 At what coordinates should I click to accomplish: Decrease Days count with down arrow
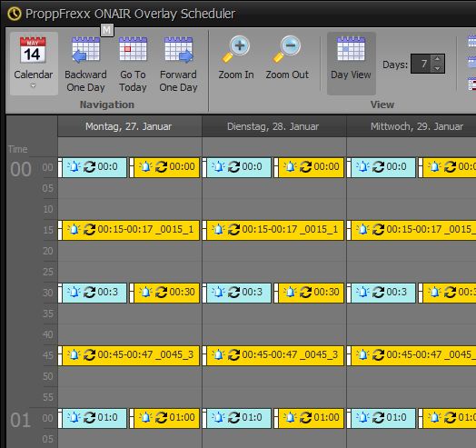click(x=438, y=68)
